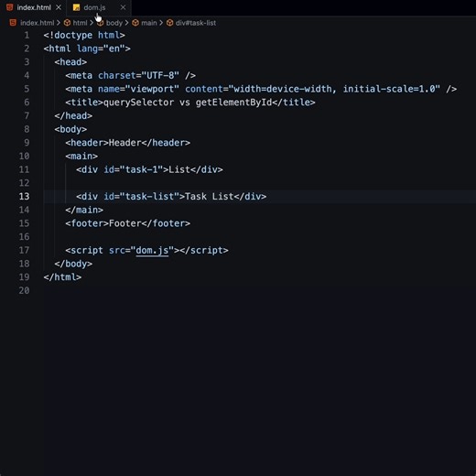This screenshot has height=476, width=476.
Task: Click the cube icon before main breadcrumb
Action: [135, 23]
